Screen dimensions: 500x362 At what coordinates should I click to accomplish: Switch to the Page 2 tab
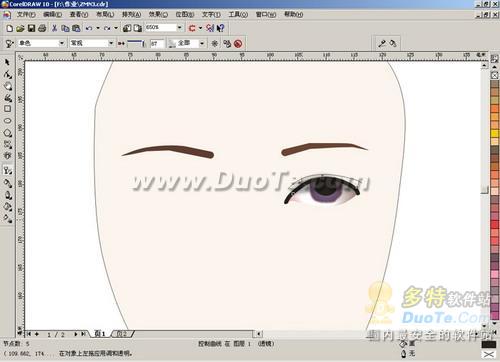(122, 333)
